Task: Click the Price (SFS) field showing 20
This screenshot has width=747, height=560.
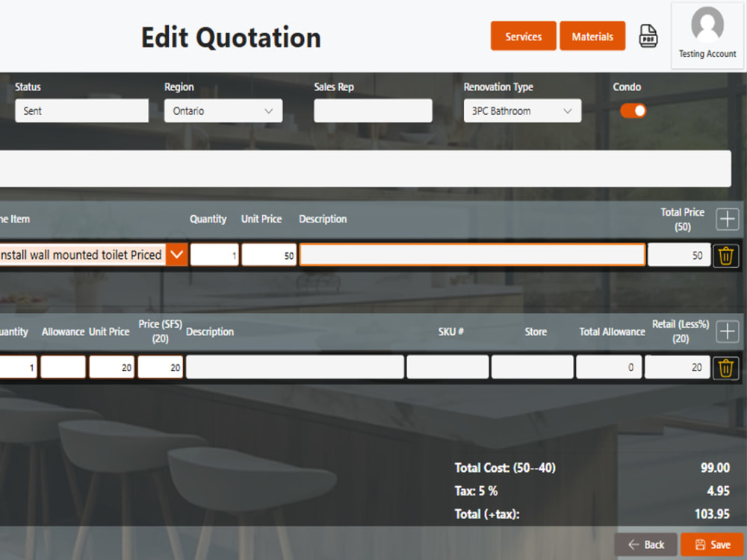Action: click(160, 367)
